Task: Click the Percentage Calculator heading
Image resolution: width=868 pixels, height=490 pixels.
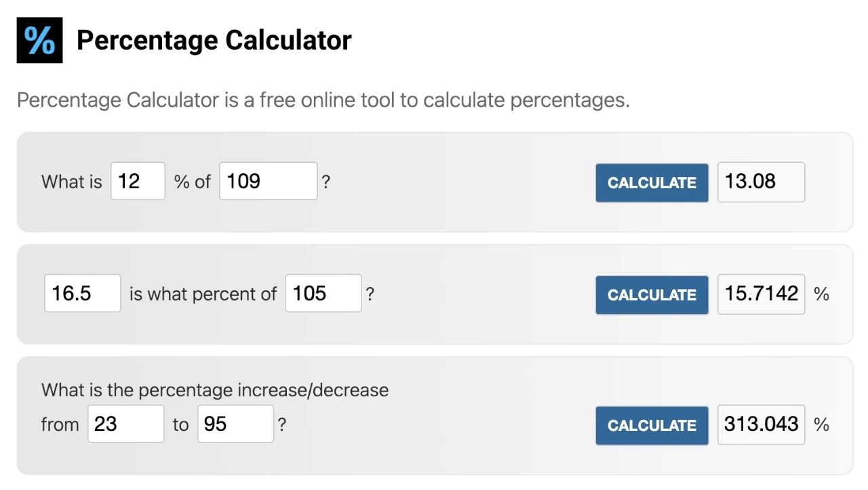Action: click(x=214, y=41)
